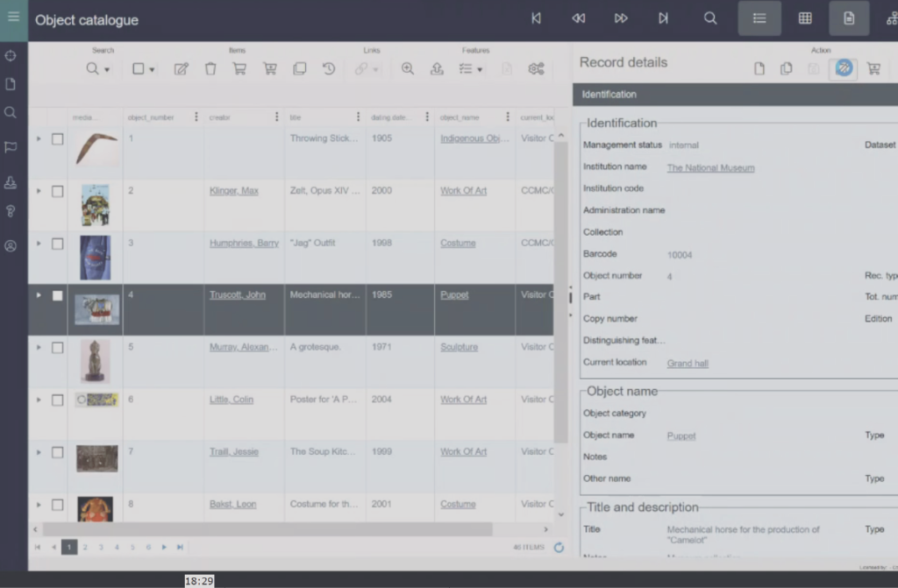Select the zoom magnifier under Links
This screenshot has width=898, height=588.
[408, 68]
